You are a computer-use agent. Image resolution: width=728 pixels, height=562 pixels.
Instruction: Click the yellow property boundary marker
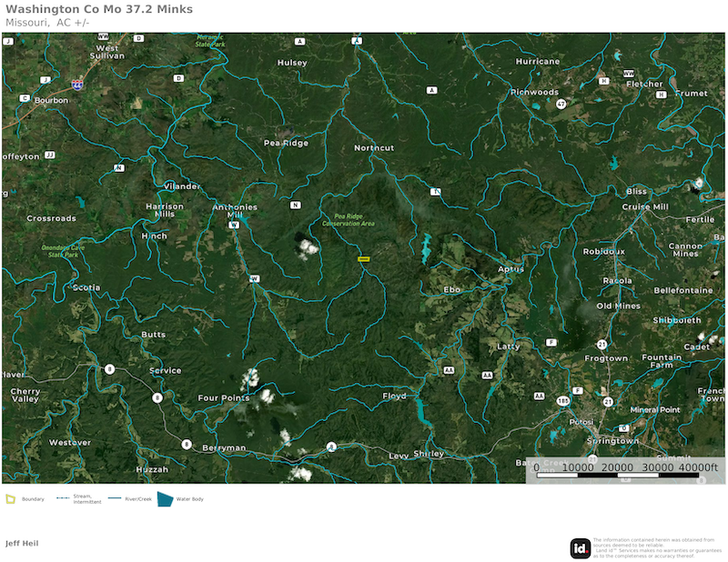[x=363, y=259]
